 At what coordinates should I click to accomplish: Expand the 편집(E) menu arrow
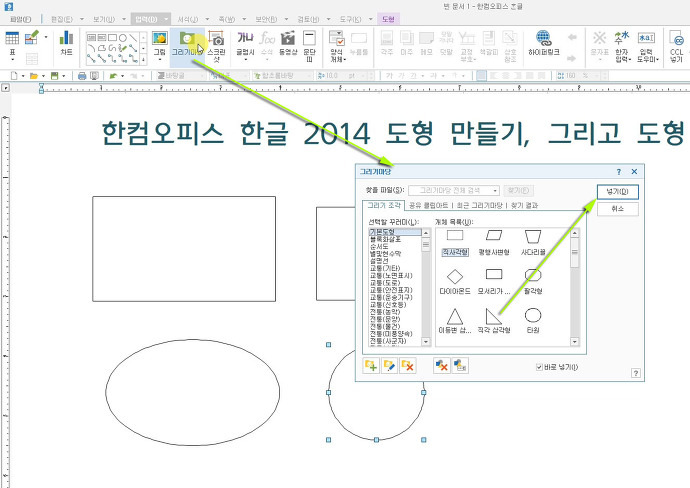coord(82,19)
